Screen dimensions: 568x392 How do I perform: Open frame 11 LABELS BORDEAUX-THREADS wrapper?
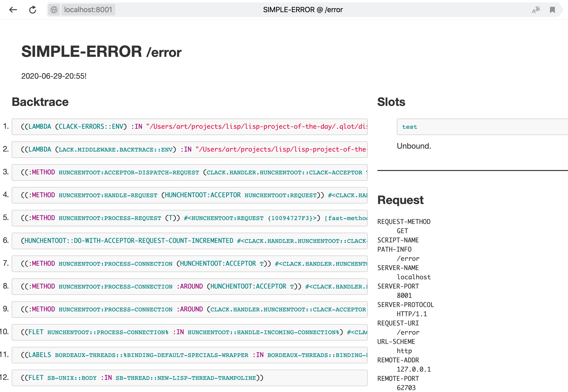point(190,355)
